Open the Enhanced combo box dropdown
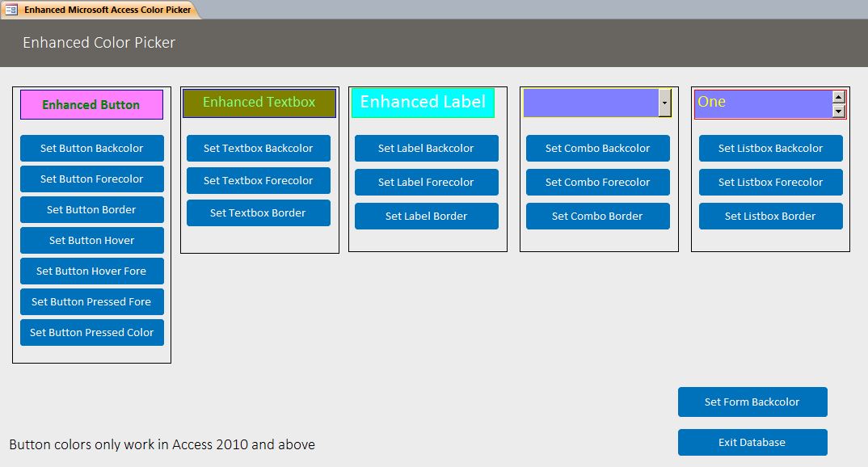 click(x=664, y=103)
